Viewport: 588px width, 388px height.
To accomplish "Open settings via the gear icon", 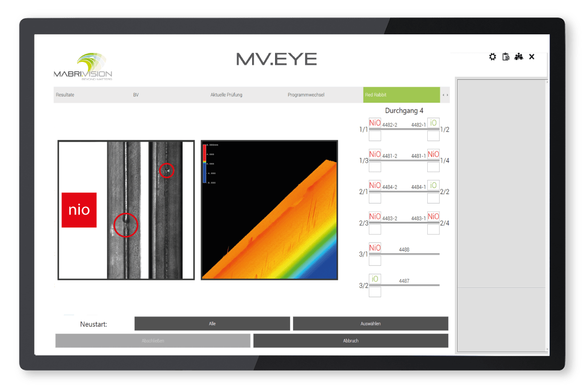I will click(493, 57).
